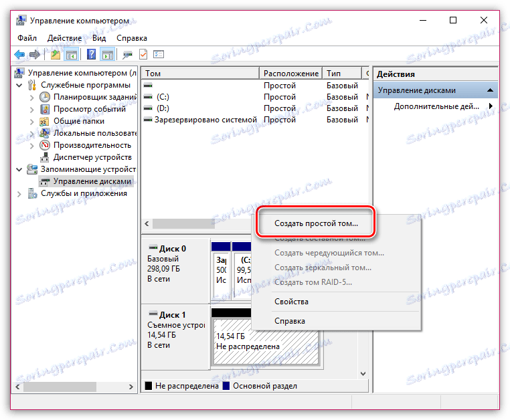The height and width of the screenshot is (420, 510).
Task: Toggle the show/hide console tree icon
Action: click(x=72, y=55)
